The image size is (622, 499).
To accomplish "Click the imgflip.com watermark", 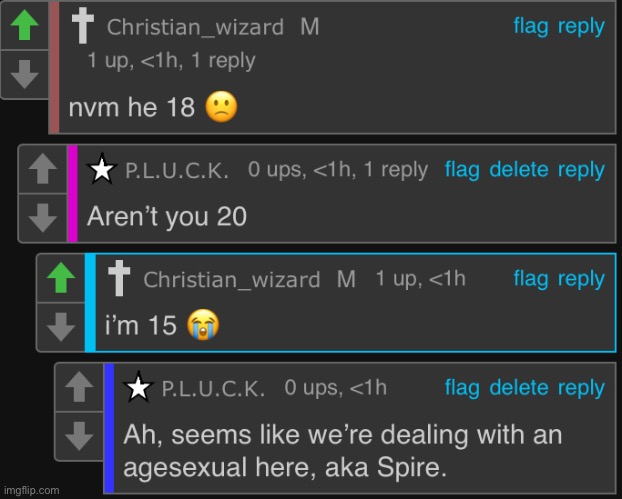I will click(x=32, y=491).
